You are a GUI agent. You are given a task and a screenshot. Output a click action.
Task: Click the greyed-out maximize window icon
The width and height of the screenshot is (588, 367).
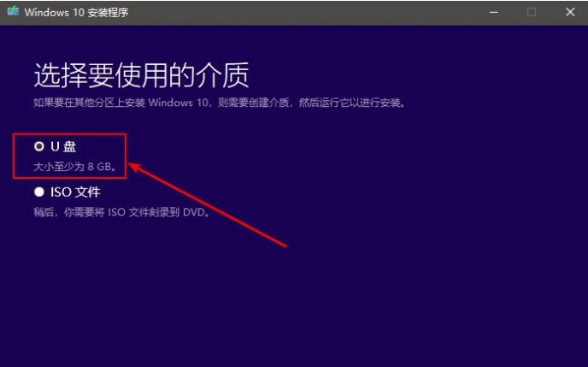[x=532, y=12]
